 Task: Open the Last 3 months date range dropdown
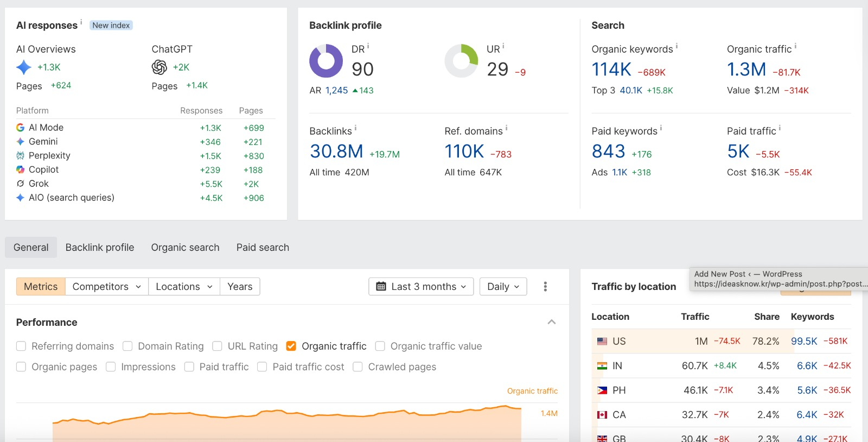pyautogui.click(x=421, y=287)
